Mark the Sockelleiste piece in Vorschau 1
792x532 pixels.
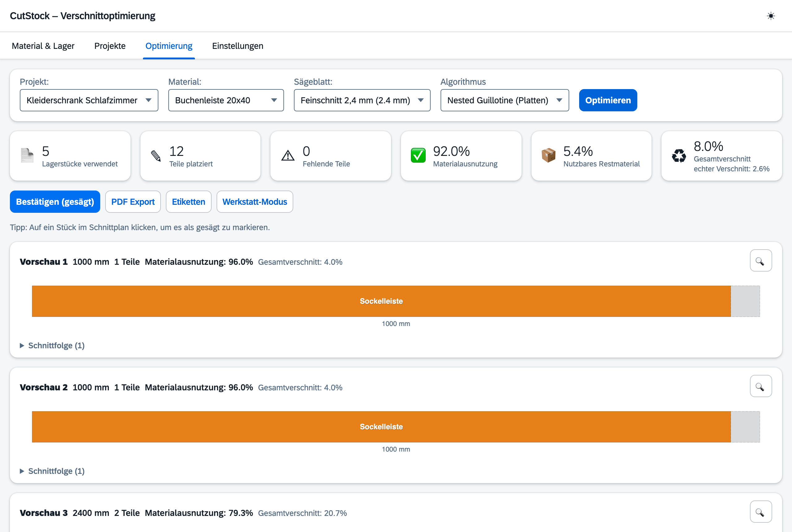click(x=381, y=301)
